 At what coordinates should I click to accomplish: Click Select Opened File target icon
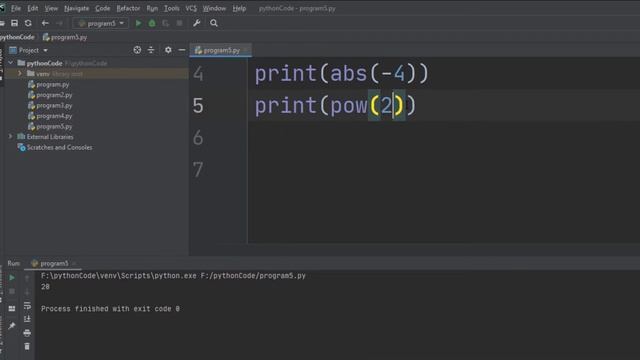click(x=137, y=50)
